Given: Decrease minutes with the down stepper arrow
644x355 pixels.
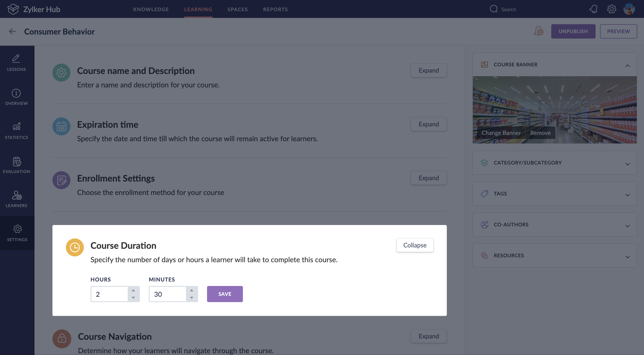Looking at the screenshot, I should (x=192, y=298).
